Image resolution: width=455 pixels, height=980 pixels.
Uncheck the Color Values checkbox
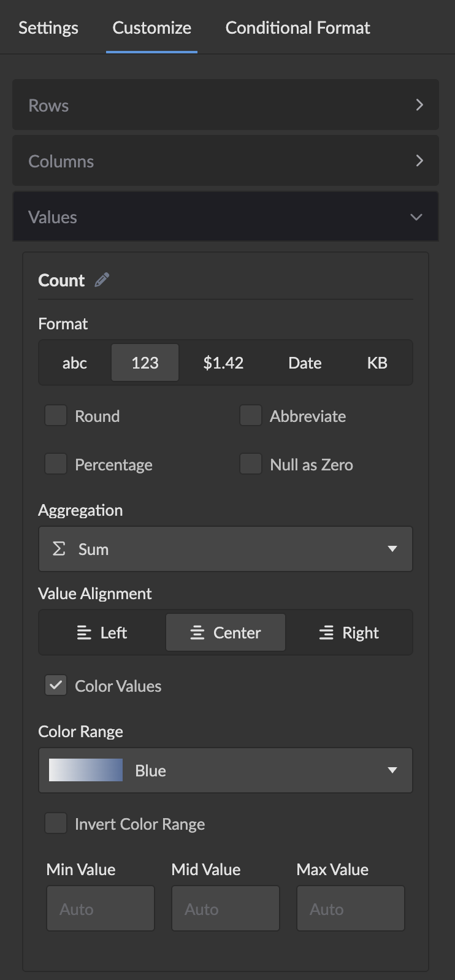tap(56, 686)
